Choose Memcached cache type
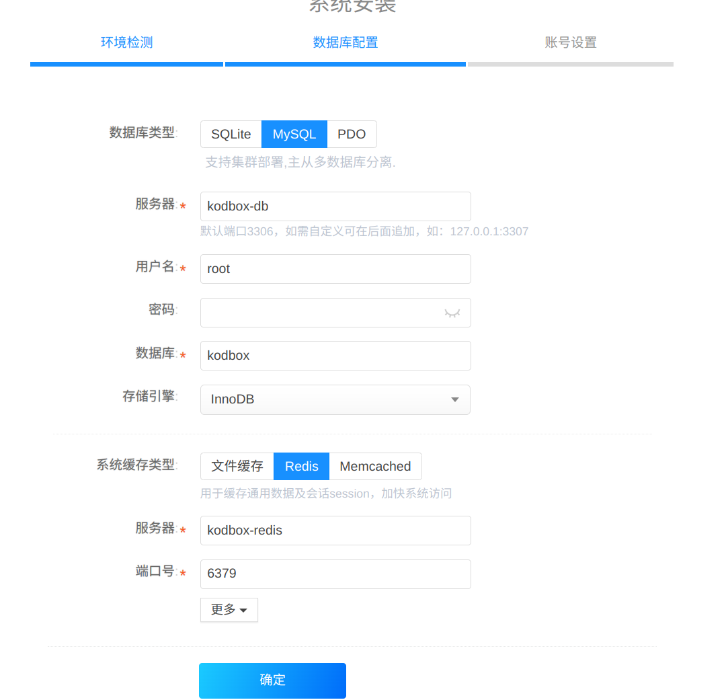 (375, 467)
